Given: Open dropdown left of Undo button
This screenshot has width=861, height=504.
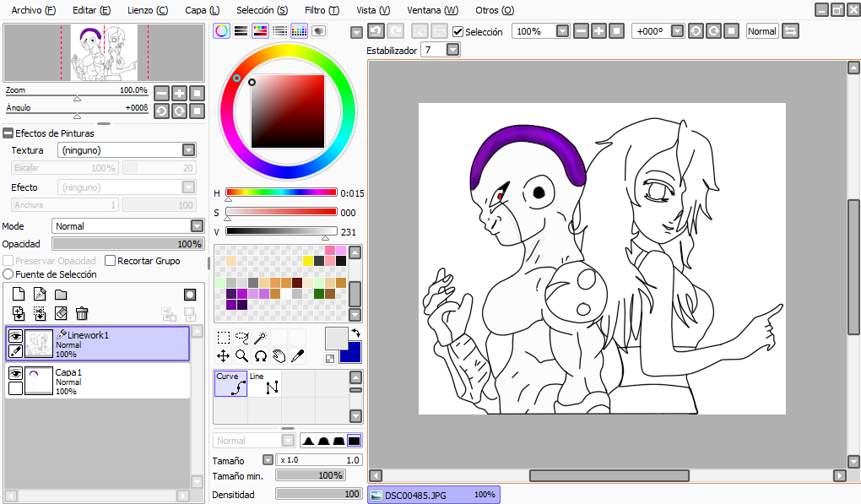Looking at the screenshot, I should point(356,32).
